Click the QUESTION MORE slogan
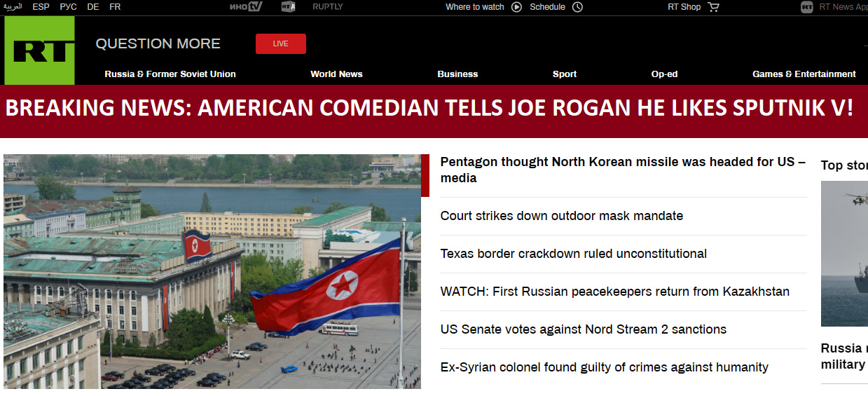The width and height of the screenshot is (868, 396). click(158, 43)
